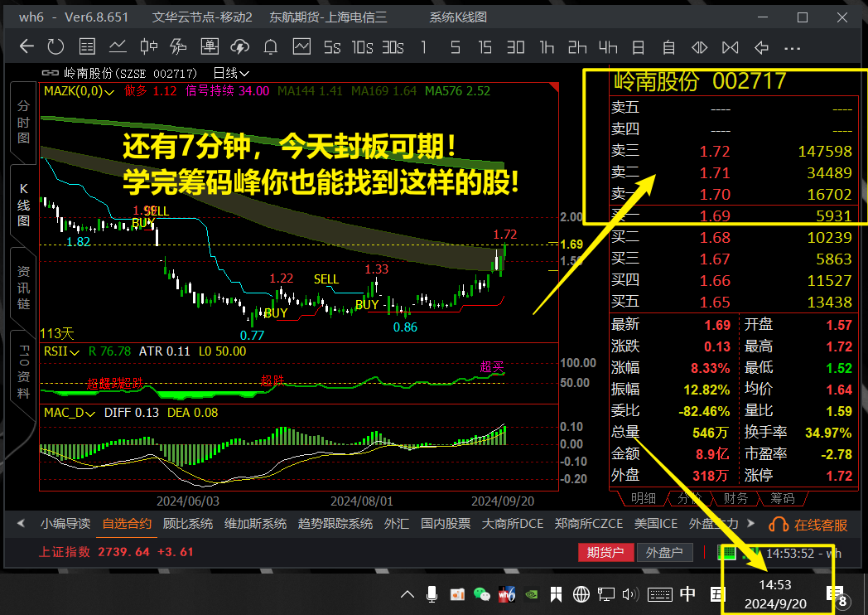Select 1h period
868x615 pixels.
pyautogui.click(x=547, y=47)
